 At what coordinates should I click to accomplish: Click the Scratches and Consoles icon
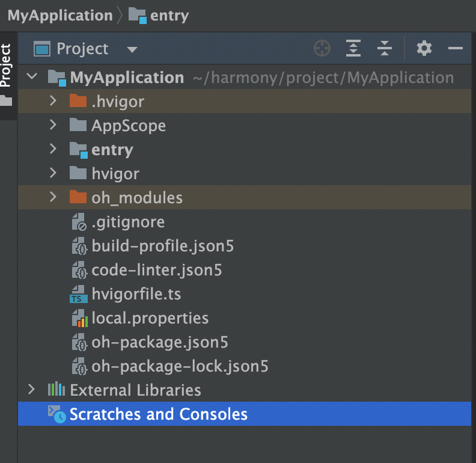coord(56,414)
